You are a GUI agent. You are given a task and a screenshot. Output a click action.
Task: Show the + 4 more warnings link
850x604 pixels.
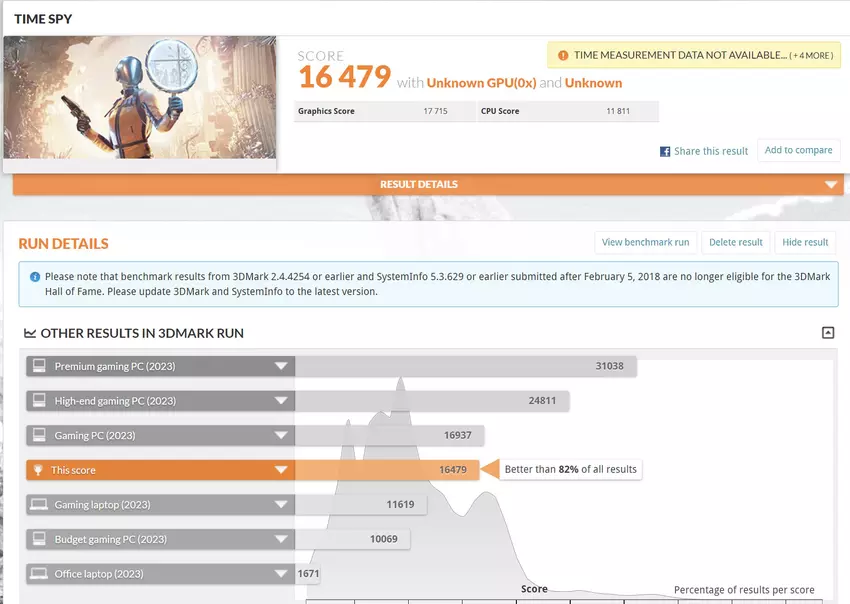811,56
